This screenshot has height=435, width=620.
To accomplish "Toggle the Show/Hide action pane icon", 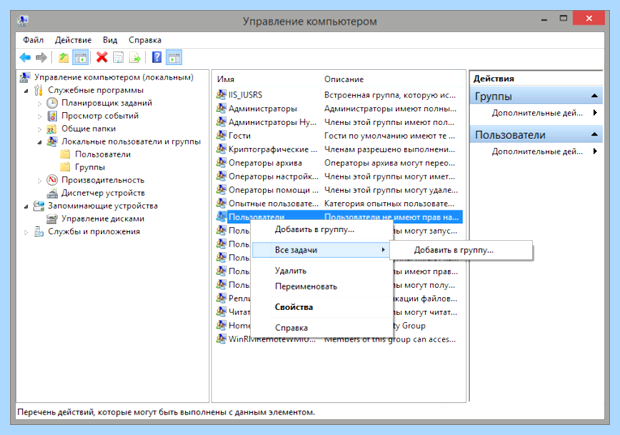I will pos(174,58).
